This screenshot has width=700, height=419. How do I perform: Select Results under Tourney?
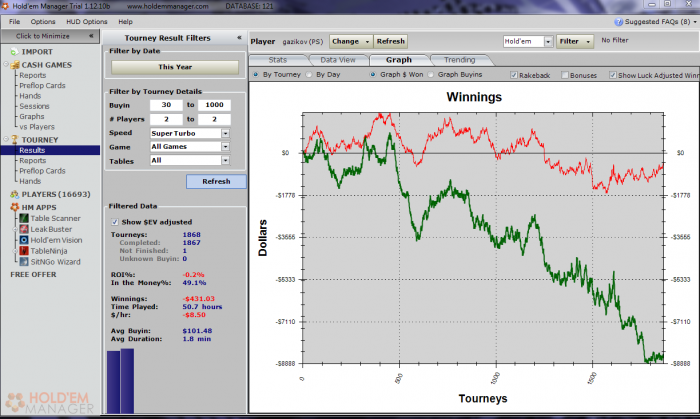[x=50, y=150]
